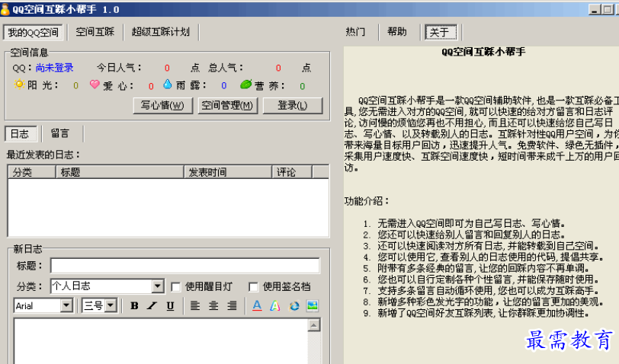The width and height of the screenshot is (619, 364).
Task: Sort log list by 分类 column
Action: pos(32,172)
